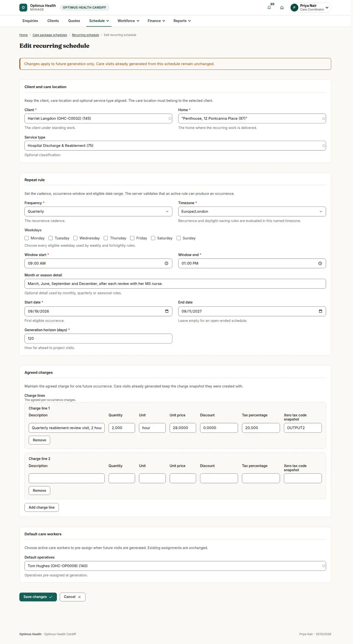Click the Priya Nair avatar circle

[x=294, y=8]
